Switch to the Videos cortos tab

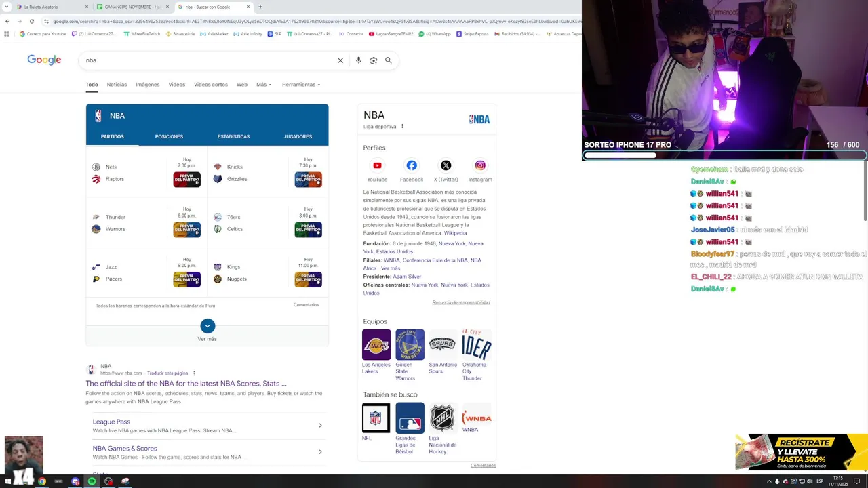[211, 85]
